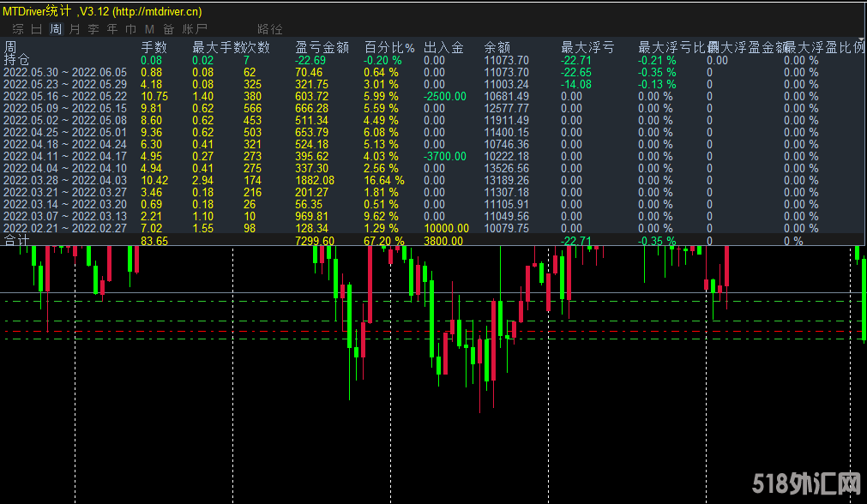Open the 账户 account tab
The height and width of the screenshot is (504, 867).
(x=195, y=29)
